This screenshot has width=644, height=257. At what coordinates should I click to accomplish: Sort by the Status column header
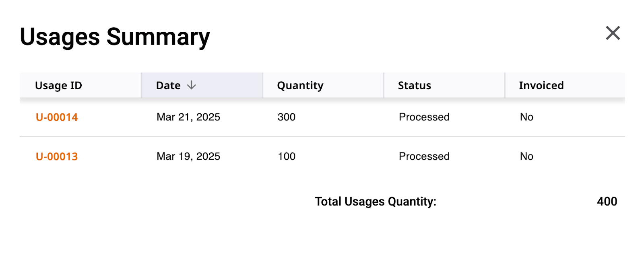pyautogui.click(x=444, y=85)
